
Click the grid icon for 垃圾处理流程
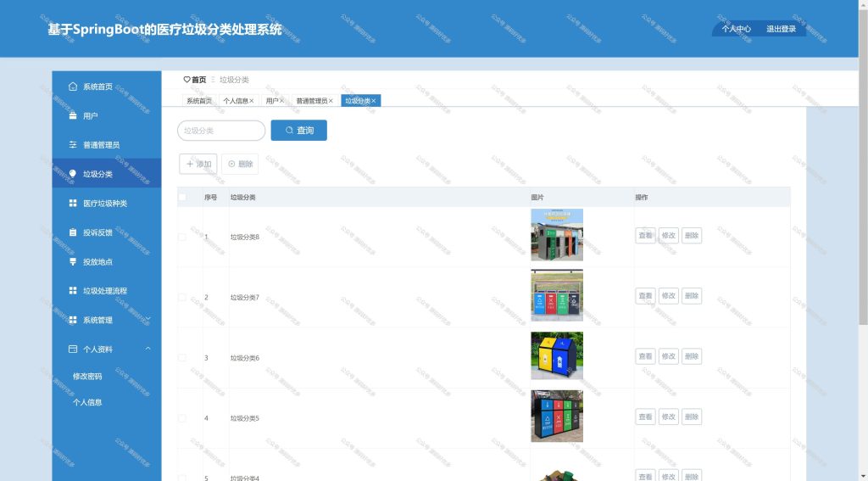(x=73, y=290)
